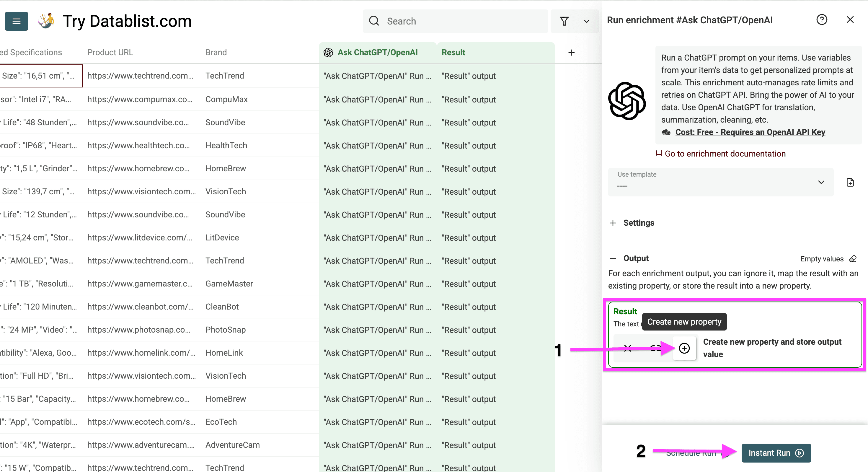Click the book icon before enrichment documentation
This screenshot has width=868, height=472.
[x=659, y=153]
